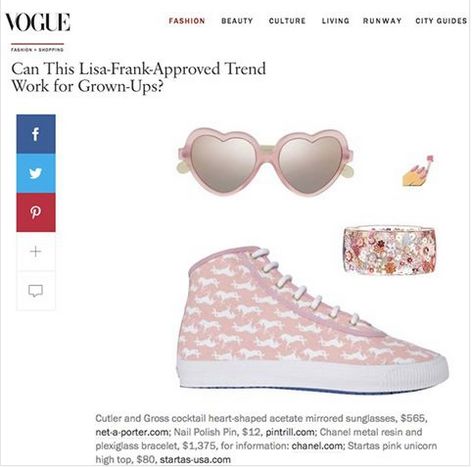Open the Beauty menu section

pos(237,21)
